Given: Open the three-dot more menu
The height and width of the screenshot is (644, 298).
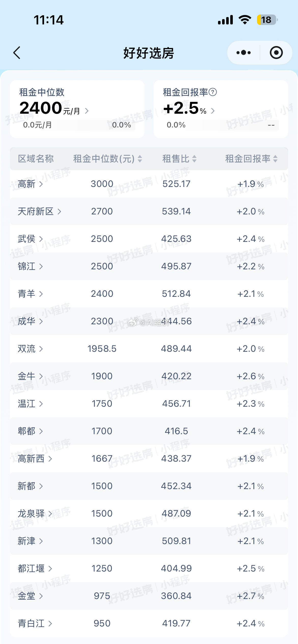Looking at the screenshot, I should (x=243, y=53).
